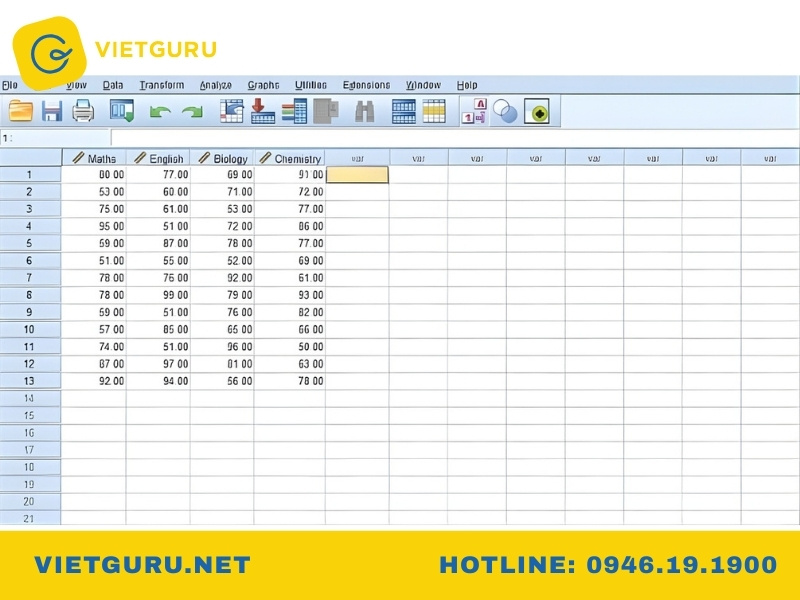Click the cell value editing field above the grid

(x=455, y=138)
